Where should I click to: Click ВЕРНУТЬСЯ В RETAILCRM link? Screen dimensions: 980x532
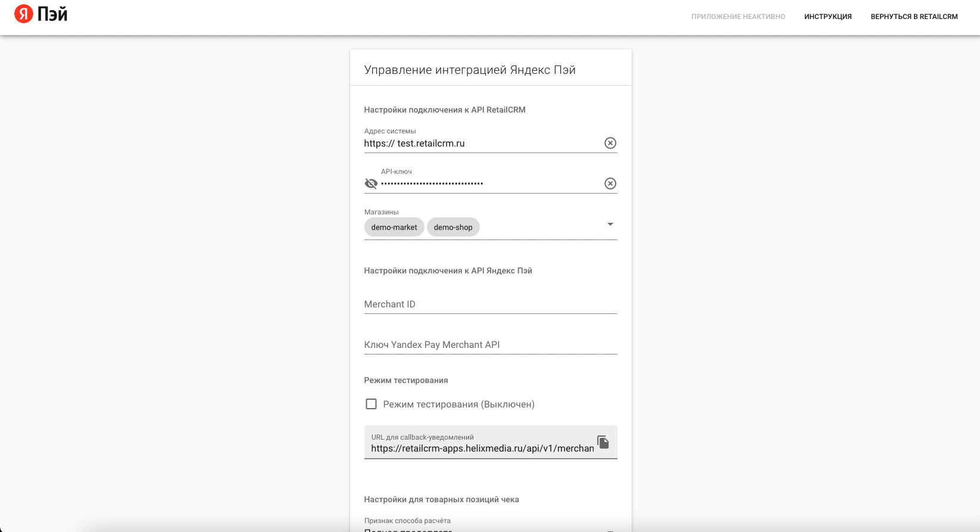point(914,17)
